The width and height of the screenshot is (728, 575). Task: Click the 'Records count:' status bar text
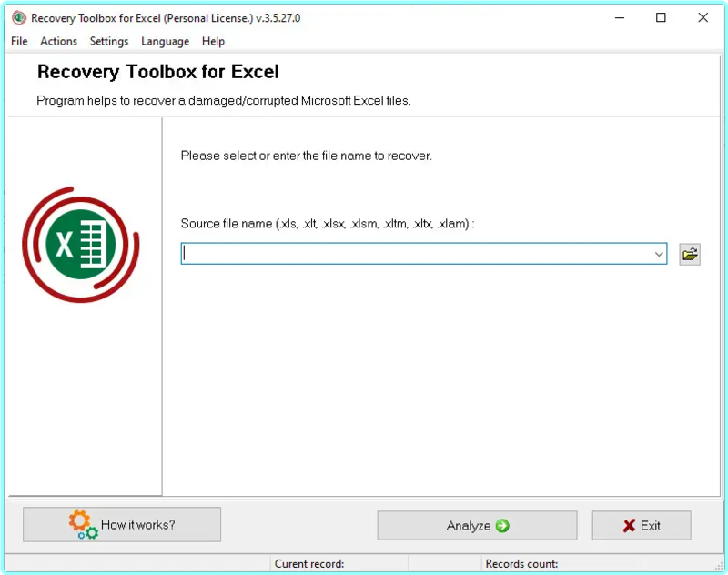click(521, 563)
